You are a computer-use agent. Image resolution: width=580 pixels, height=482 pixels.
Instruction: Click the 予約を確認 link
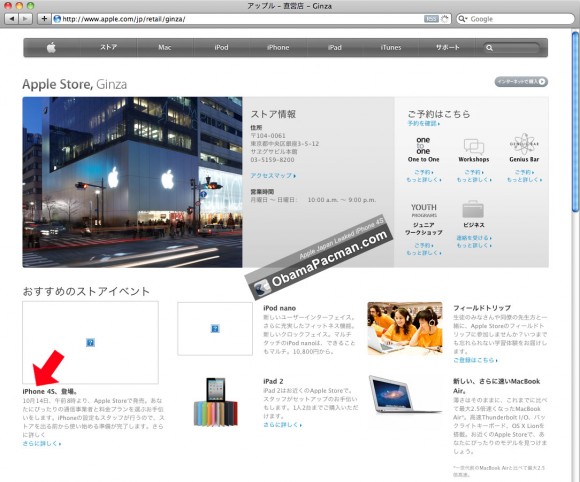tap(424, 123)
